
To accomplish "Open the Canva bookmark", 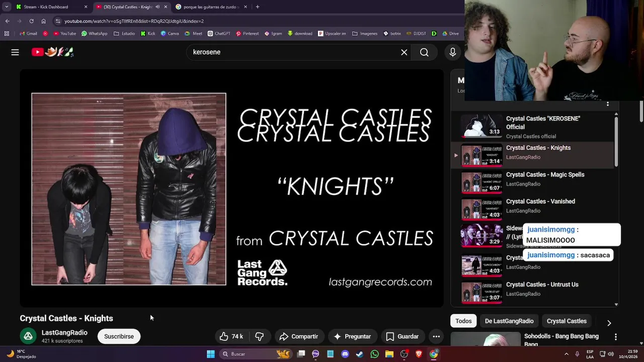I will [170, 34].
